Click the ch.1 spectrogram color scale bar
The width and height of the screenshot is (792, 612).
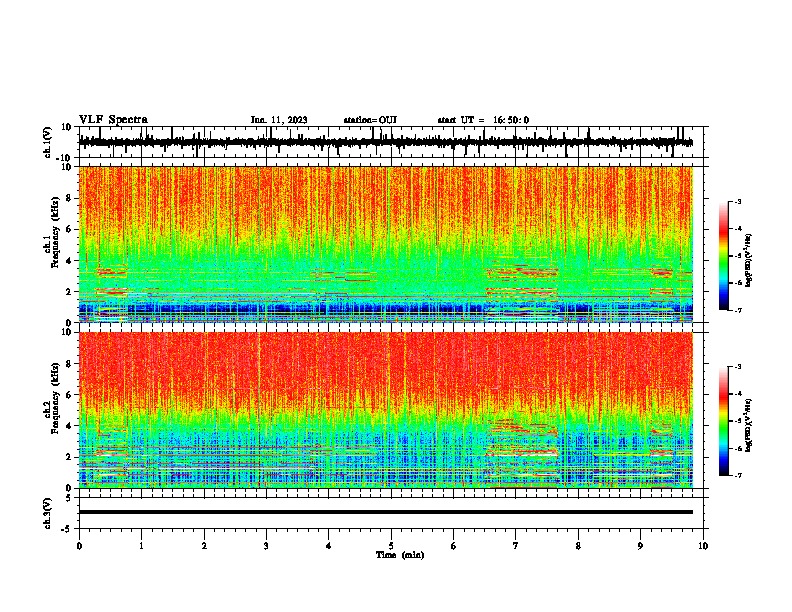(724, 256)
